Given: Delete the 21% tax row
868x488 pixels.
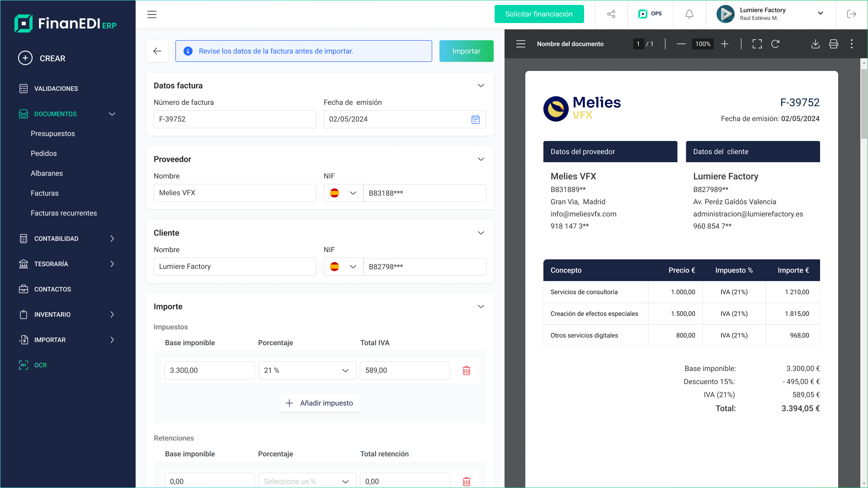Looking at the screenshot, I should (467, 371).
